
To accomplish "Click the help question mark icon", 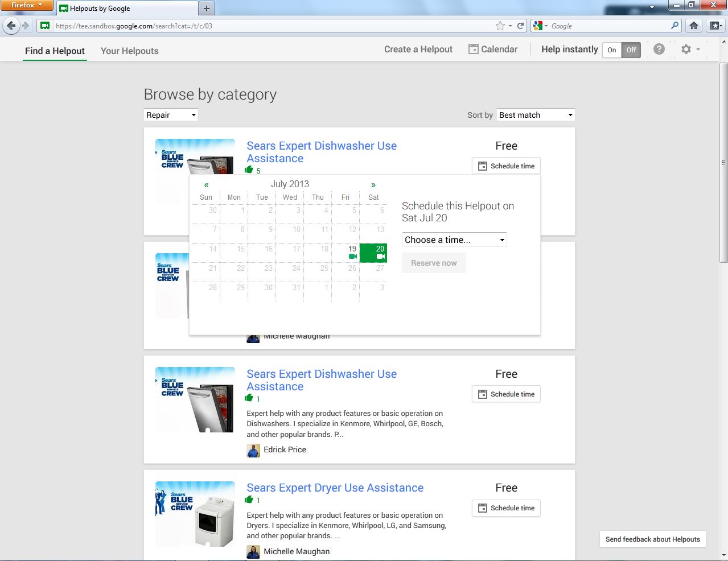I will tap(659, 49).
